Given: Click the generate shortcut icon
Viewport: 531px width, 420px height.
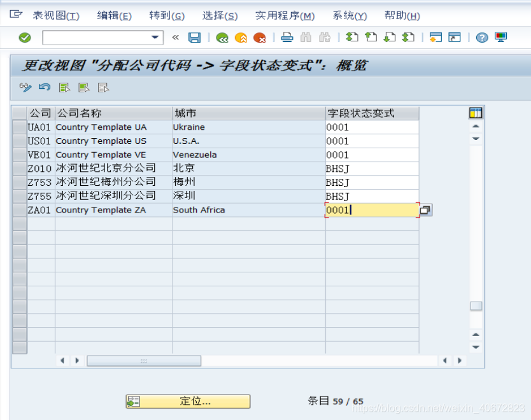Looking at the screenshot, I should [455, 37].
